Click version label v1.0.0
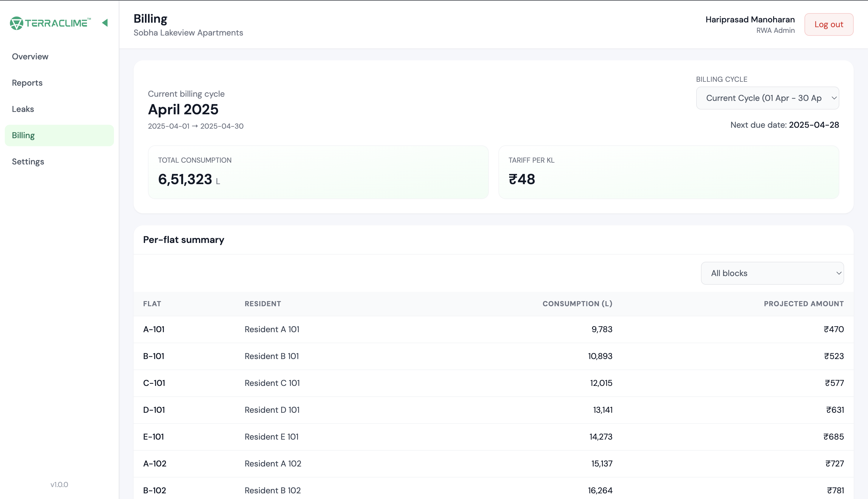 coord(59,485)
